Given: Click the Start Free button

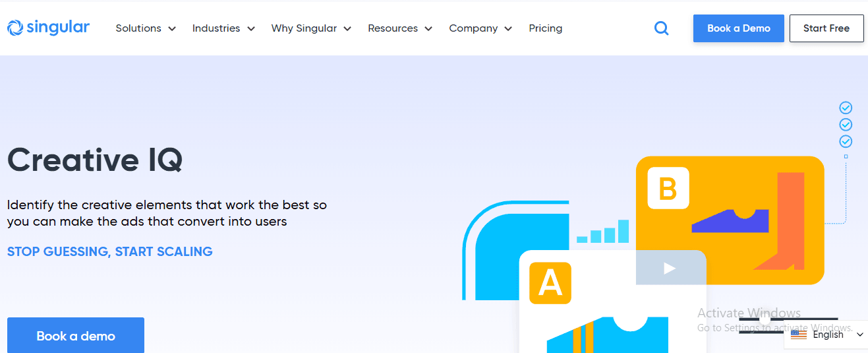Looking at the screenshot, I should [x=826, y=28].
